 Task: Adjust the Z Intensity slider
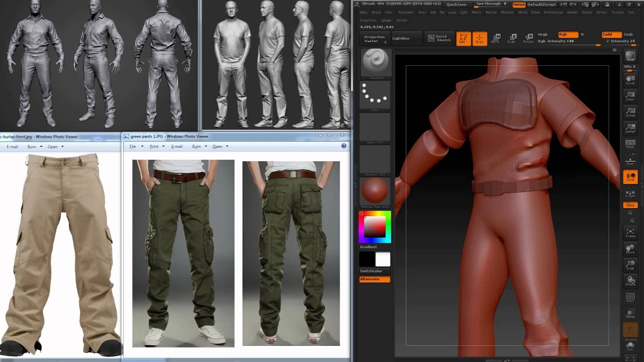click(x=620, y=41)
